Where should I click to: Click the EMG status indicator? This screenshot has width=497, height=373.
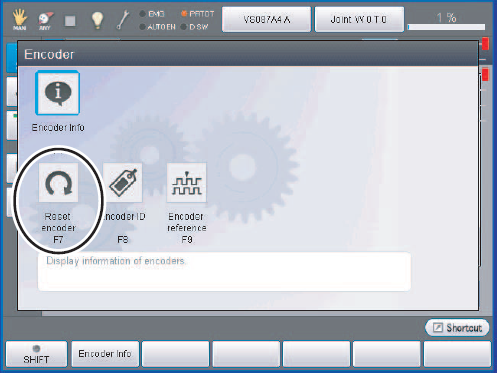click(152, 14)
